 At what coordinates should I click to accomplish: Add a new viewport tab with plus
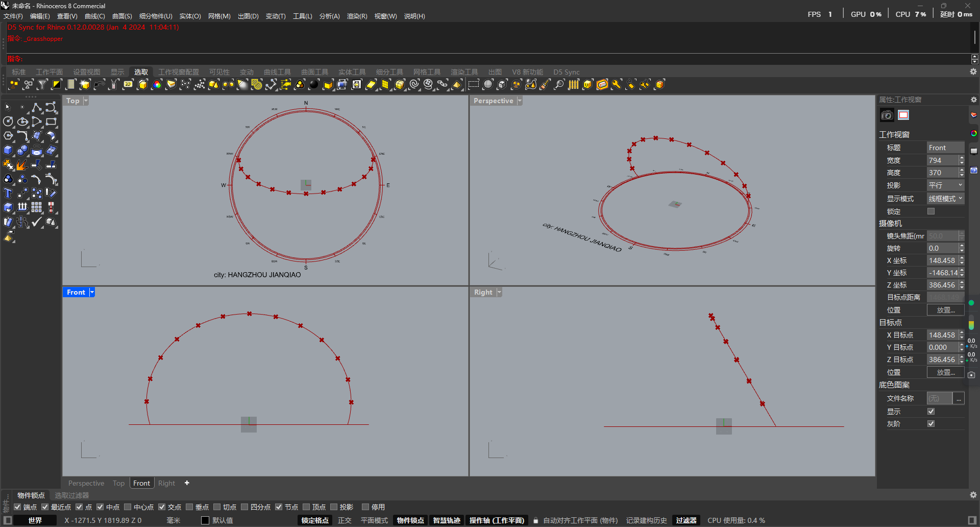point(187,483)
